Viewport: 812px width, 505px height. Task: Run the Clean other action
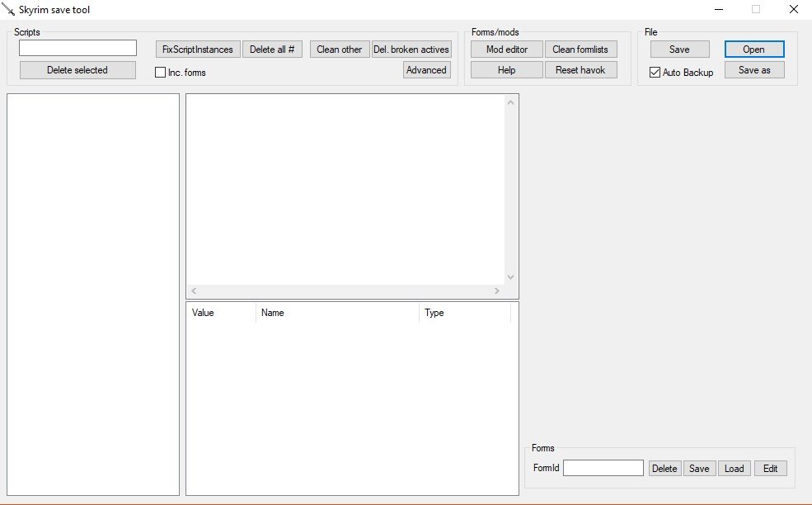(x=340, y=50)
